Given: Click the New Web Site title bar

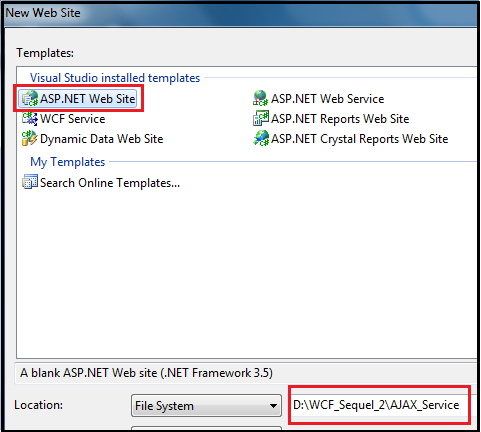Looking at the screenshot, I should pos(241,13).
